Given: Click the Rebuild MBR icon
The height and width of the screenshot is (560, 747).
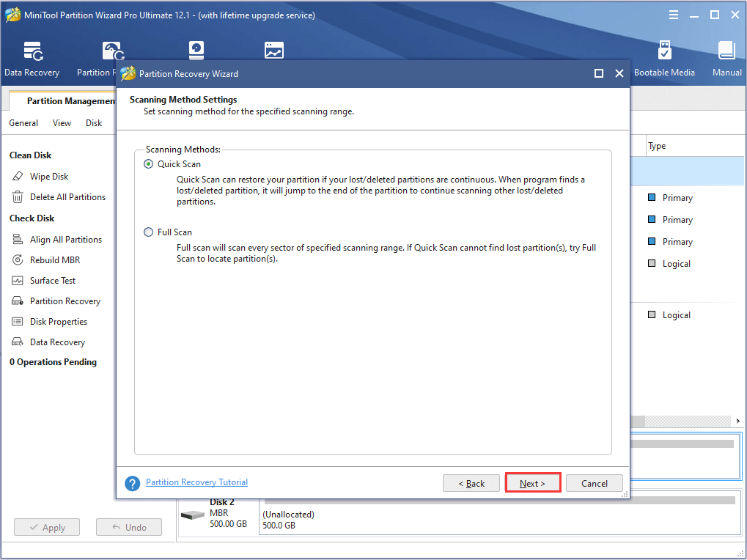Looking at the screenshot, I should [x=18, y=259].
